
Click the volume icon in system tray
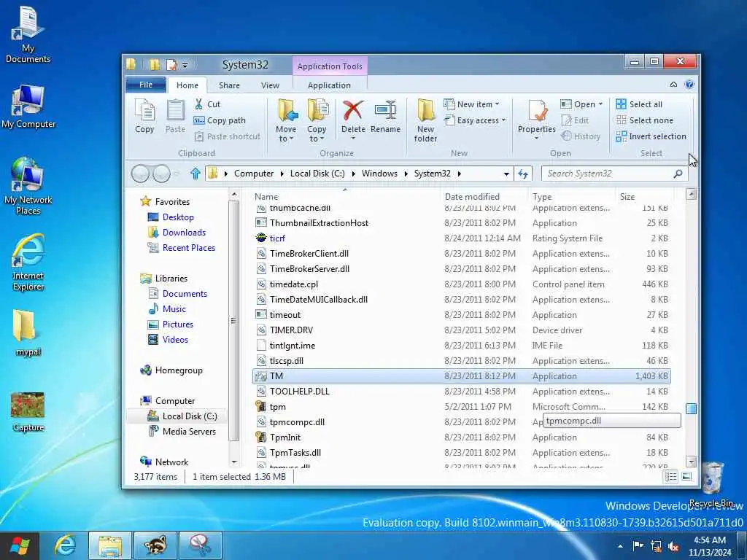(673, 546)
